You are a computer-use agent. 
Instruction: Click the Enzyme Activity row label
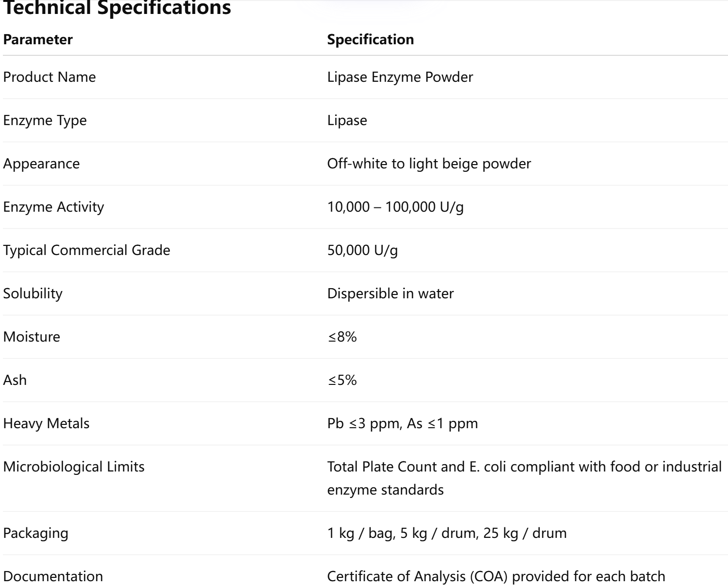[x=53, y=207]
